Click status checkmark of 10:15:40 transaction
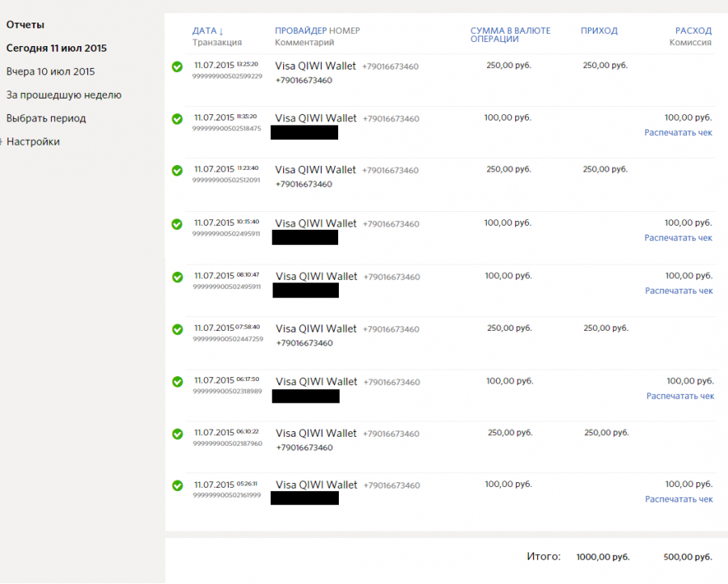The height and width of the screenshot is (584, 728). click(177, 224)
